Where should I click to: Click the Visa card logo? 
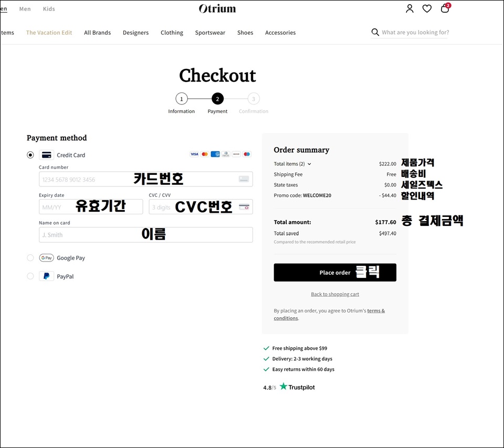pyautogui.click(x=194, y=154)
